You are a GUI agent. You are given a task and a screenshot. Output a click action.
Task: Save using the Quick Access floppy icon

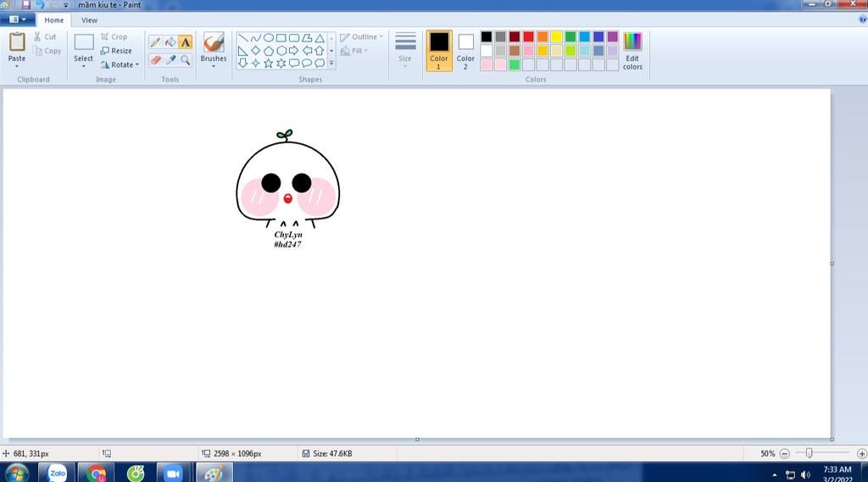25,5
